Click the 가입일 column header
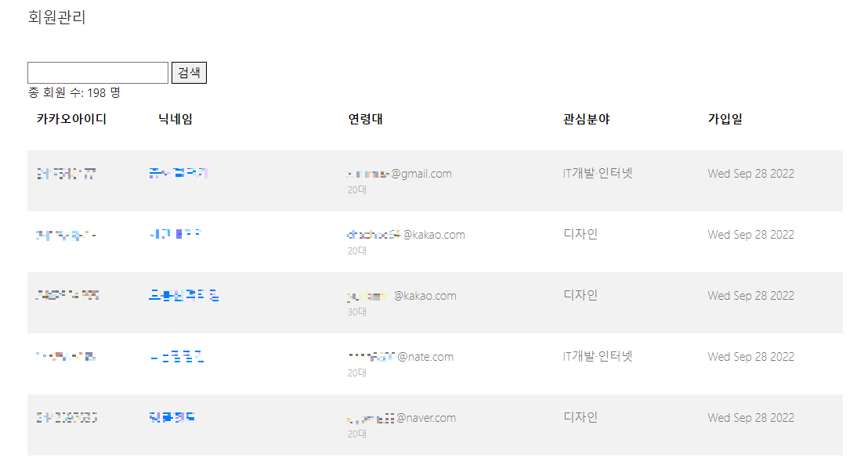The image size is (868, 468). tap(725, 119)
